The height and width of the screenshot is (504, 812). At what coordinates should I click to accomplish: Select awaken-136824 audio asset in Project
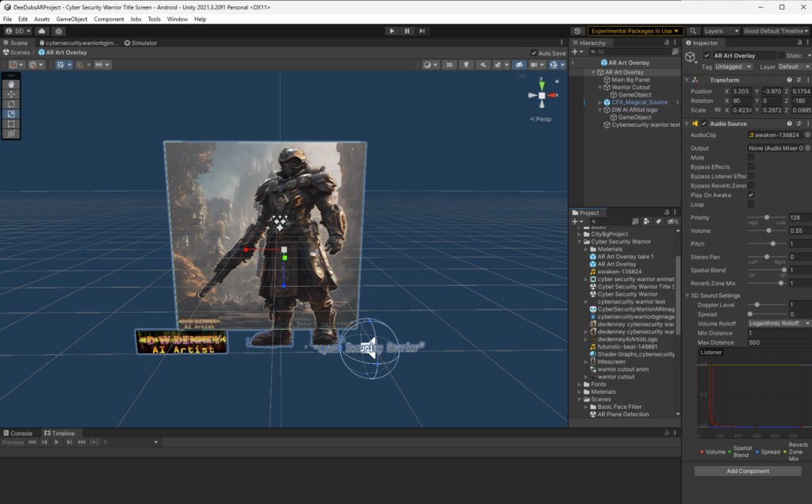click(x=619, y=272)
